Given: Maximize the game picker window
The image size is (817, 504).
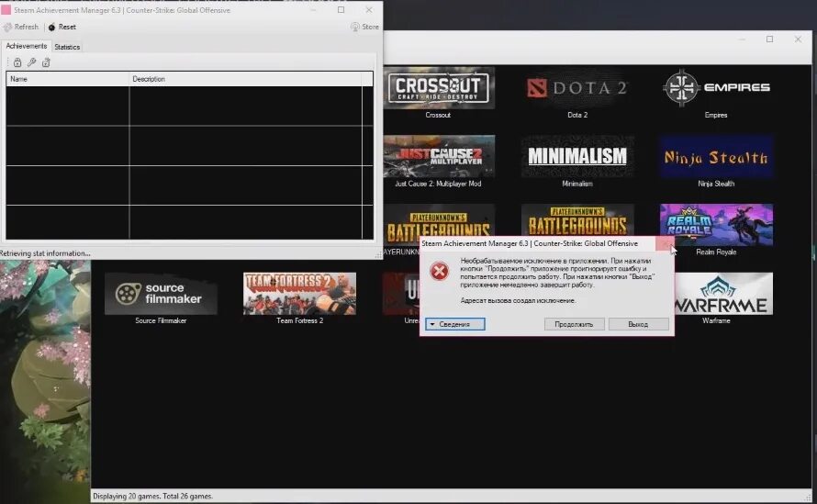Looking at the screenshot, I should click(x=769, y=39).
